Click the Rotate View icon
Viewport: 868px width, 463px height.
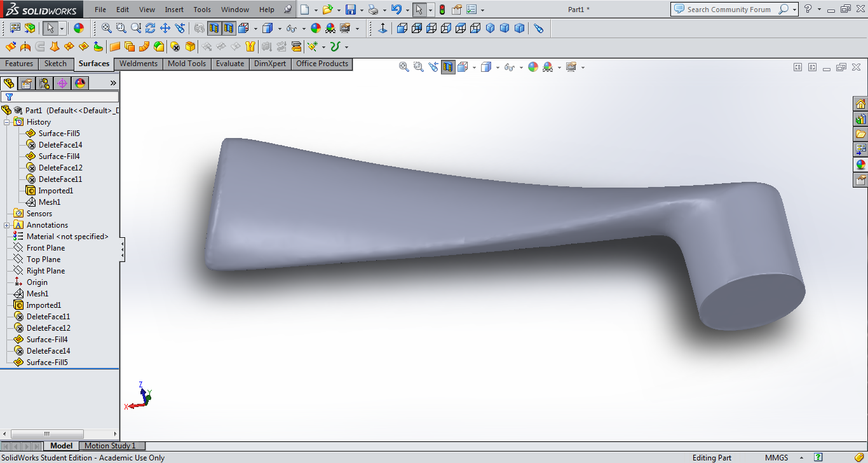(151, 29)
